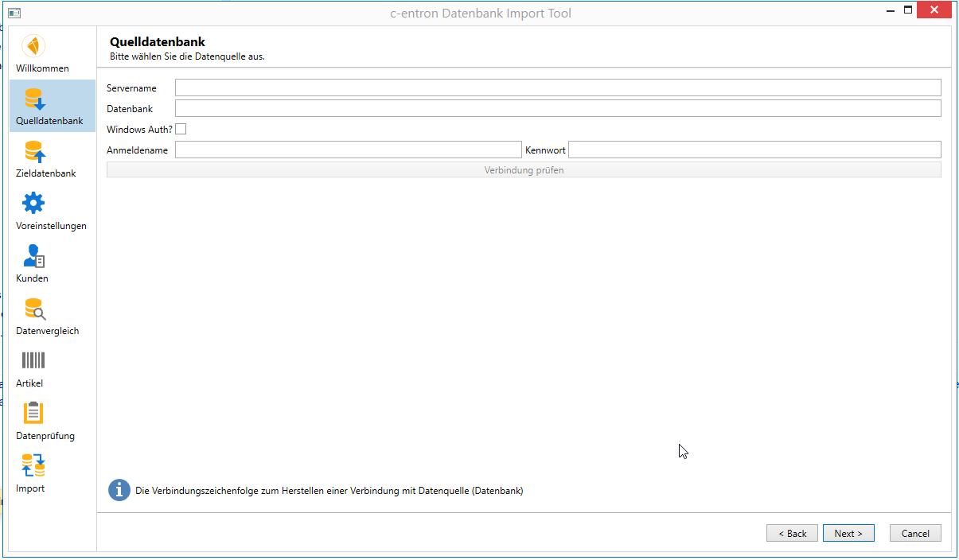Go back with the Back button
Screen dimensions: 959x560
click(x=792, y=534)
